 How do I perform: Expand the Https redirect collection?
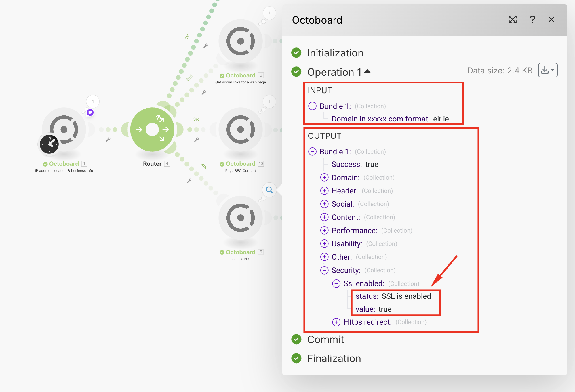[336, 322]
